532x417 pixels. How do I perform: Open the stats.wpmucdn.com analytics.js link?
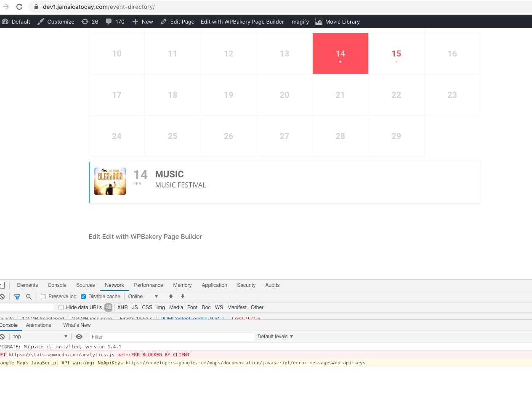point(61,355)
